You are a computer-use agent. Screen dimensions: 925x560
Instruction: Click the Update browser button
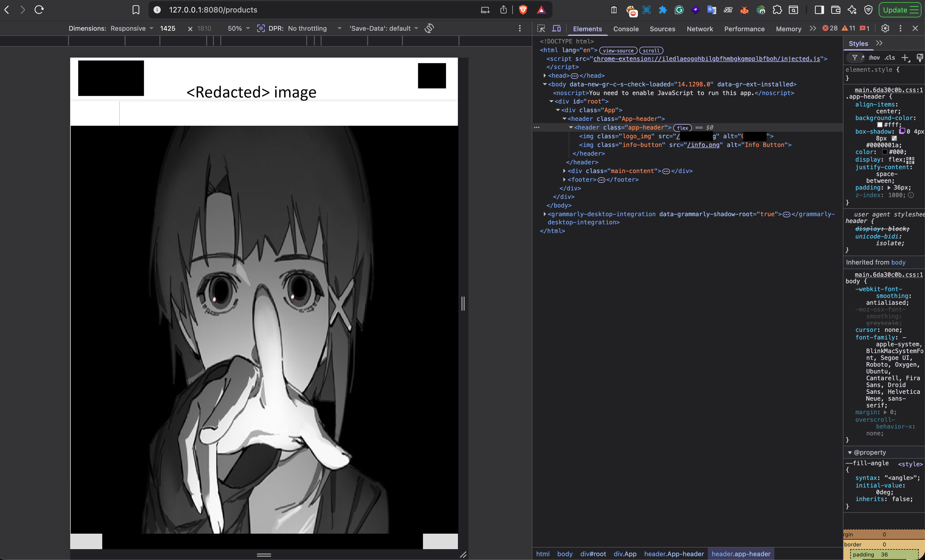click(x=899, y=10)
